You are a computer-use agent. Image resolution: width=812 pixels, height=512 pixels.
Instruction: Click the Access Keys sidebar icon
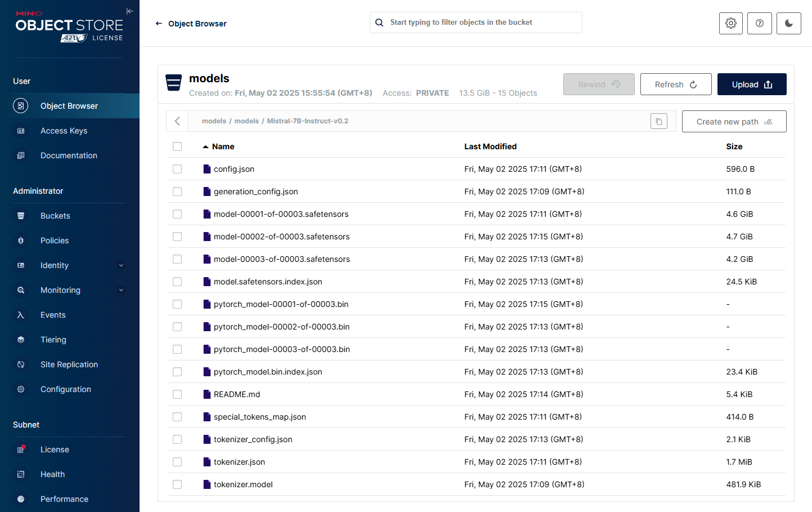click(21, 131)
